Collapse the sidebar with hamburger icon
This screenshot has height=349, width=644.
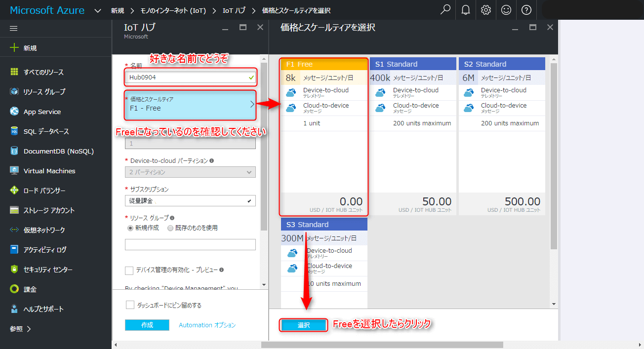[14, 28]
